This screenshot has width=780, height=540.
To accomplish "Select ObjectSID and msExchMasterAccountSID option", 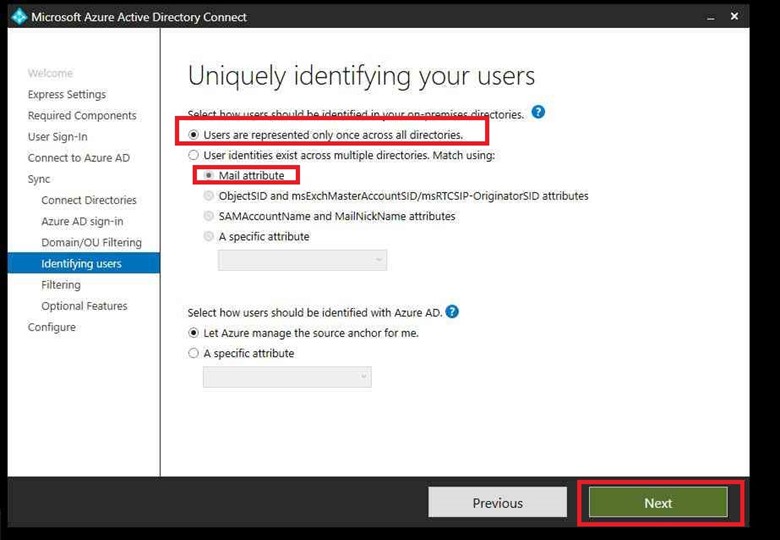I will [209, 196].
